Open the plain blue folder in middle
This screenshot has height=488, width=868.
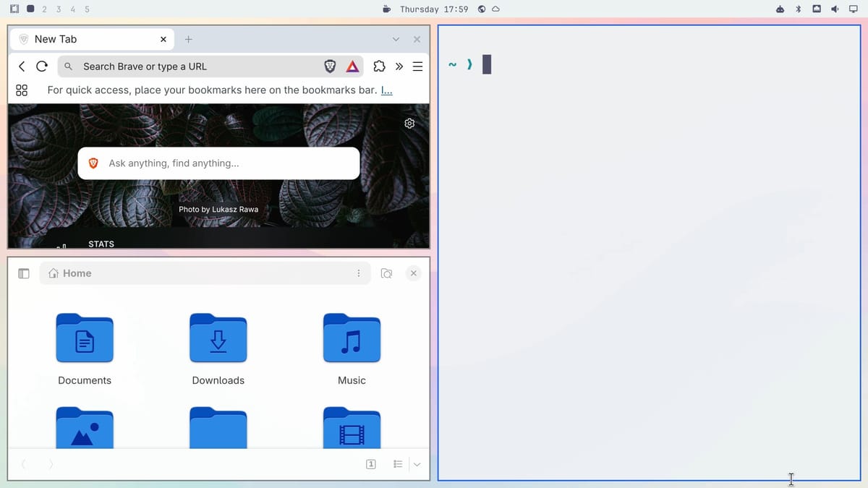tap(218, 428)
